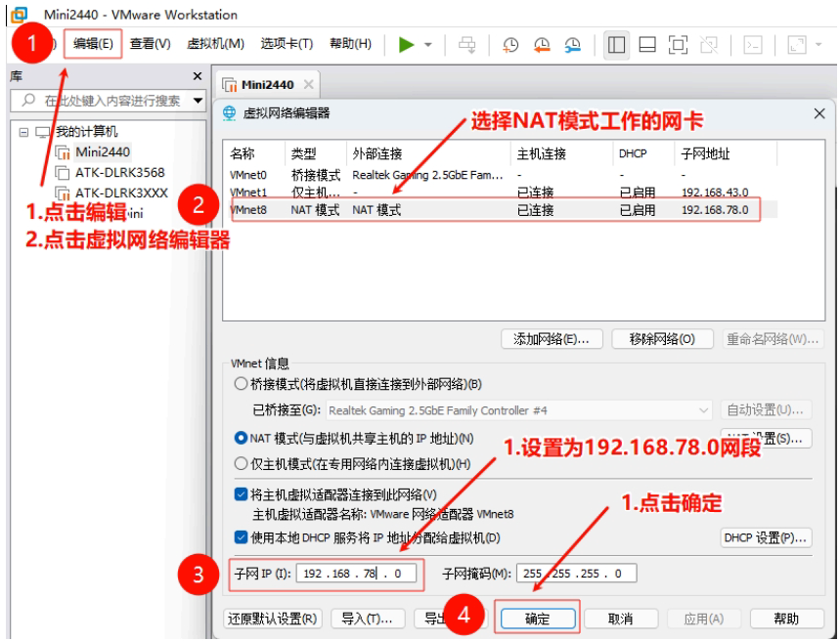Click the DHCP column header
The height and width of the screenshot is (641, 840).
coord(633,154)
